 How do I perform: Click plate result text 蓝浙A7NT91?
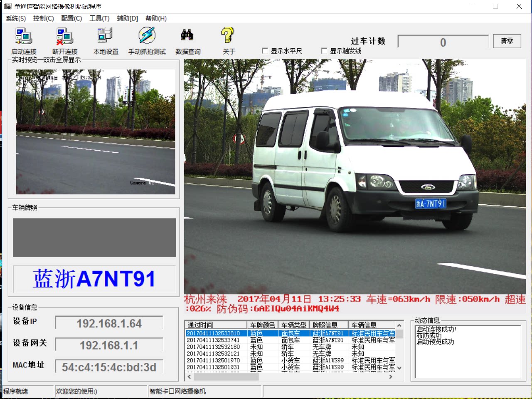point(94,279)
